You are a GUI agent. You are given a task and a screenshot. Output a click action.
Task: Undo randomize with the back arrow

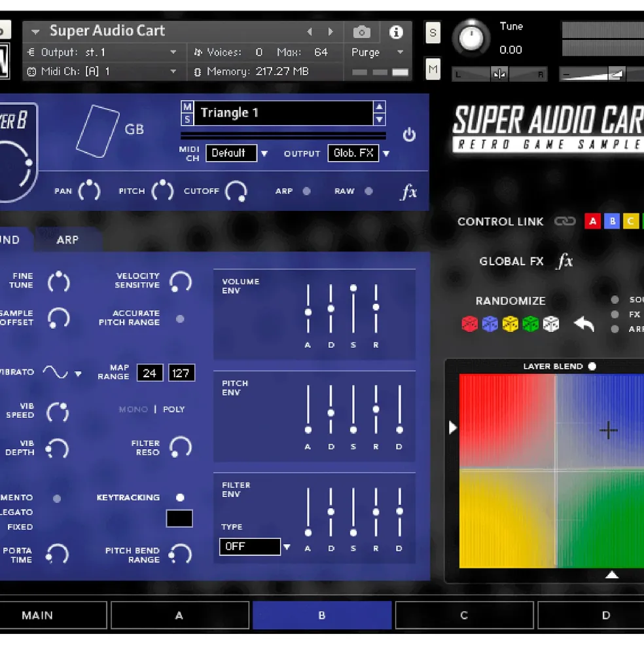pos(584,323)
